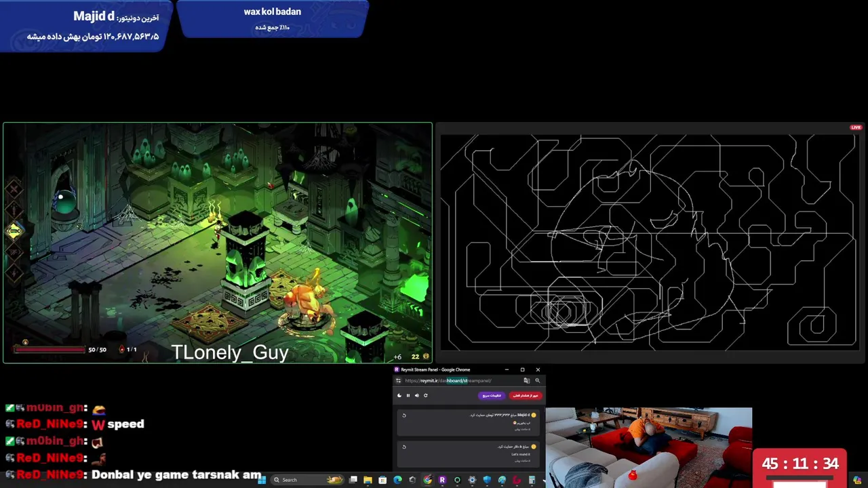This screenshot has width=868, height=488.
Task: Click the red LIVE badge
Action: tap(856, 127)
